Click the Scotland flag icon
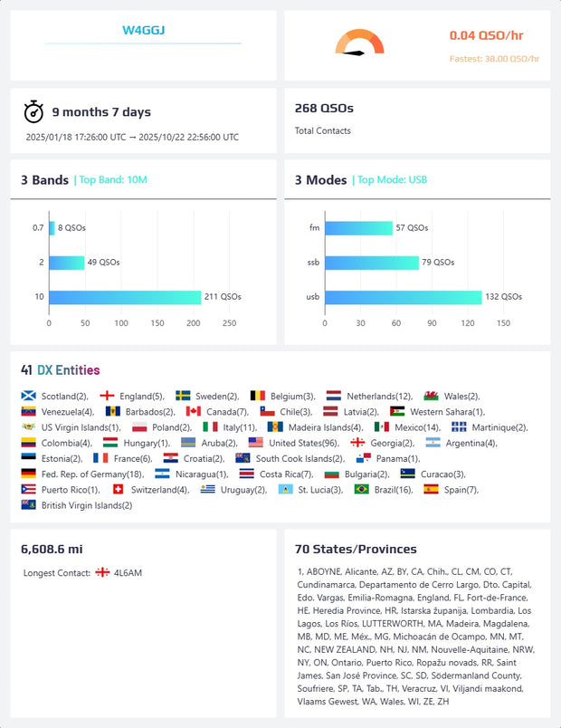561x728 pixels. 28,396
